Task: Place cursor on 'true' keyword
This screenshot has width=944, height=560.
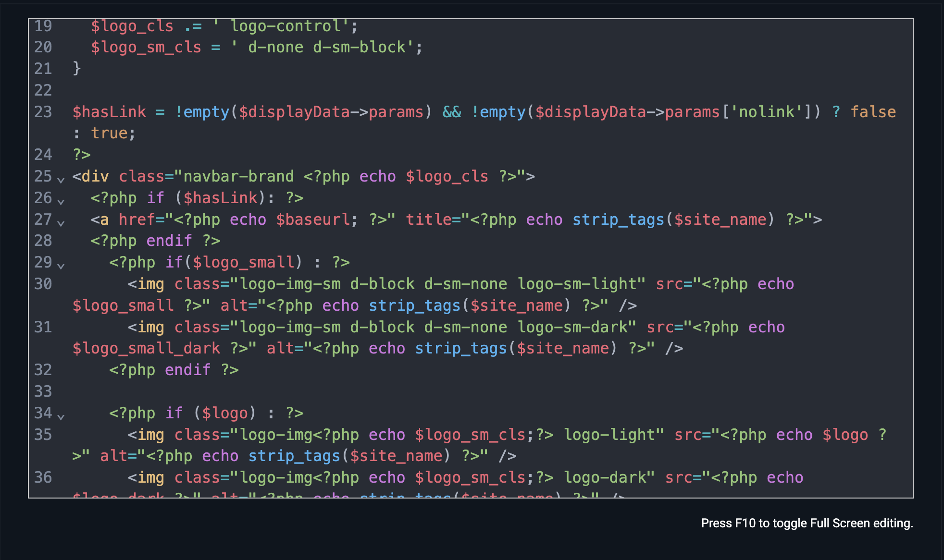Action: [x=109, y=133]
